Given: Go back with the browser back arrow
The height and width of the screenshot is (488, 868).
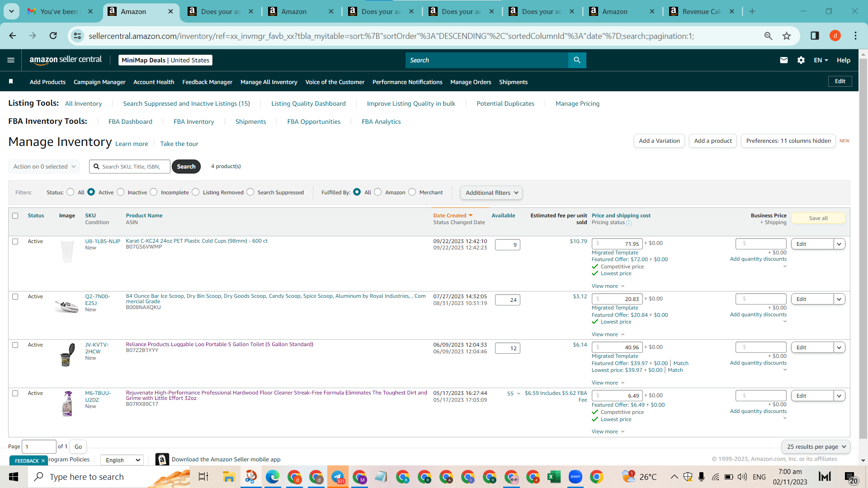Looking at the screenshot, I should pyautogui.click(x=13, y=36).
